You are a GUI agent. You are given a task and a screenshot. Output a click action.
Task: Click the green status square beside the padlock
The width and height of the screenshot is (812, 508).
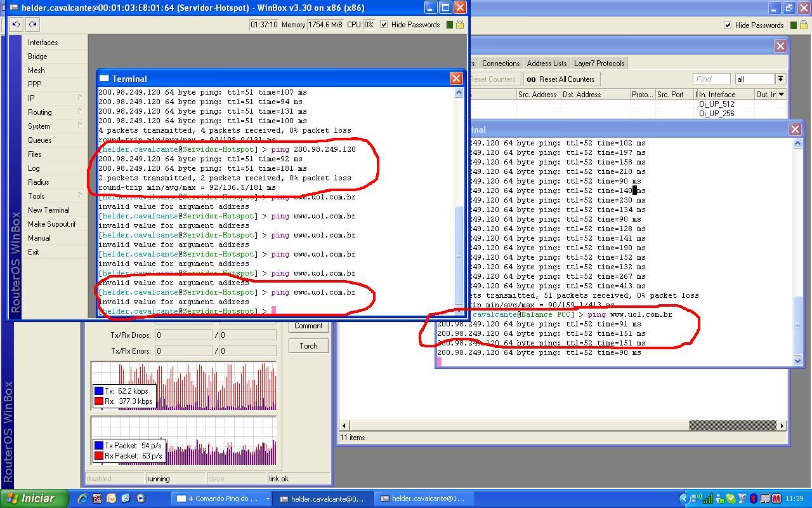(x=450, y=25)
